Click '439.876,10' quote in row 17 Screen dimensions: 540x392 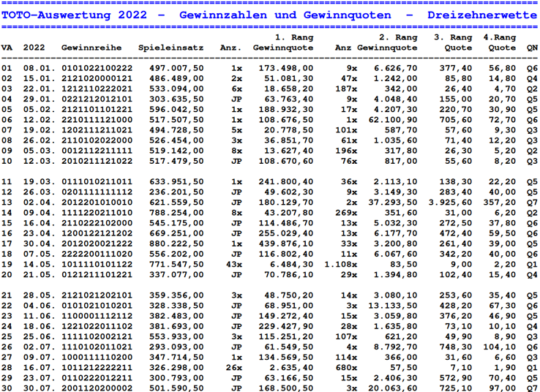(286, 244)
